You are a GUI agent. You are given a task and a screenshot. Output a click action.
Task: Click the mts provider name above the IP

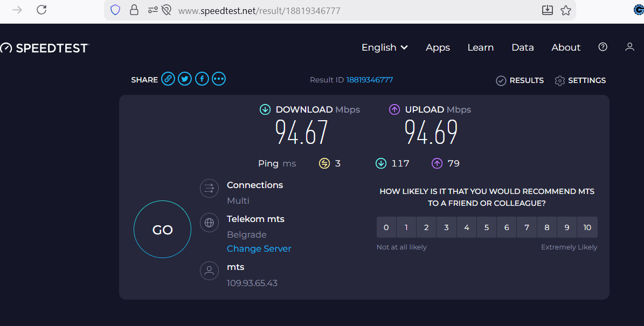tap(236, 267)
